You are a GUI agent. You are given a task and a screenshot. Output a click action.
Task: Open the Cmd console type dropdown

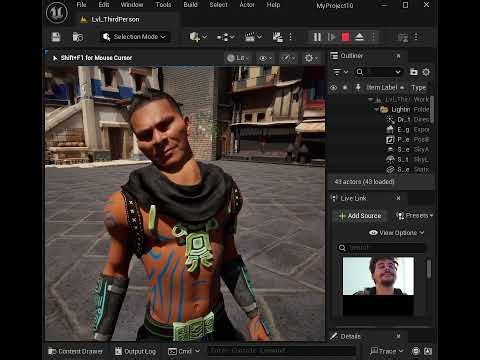(184, 351)
